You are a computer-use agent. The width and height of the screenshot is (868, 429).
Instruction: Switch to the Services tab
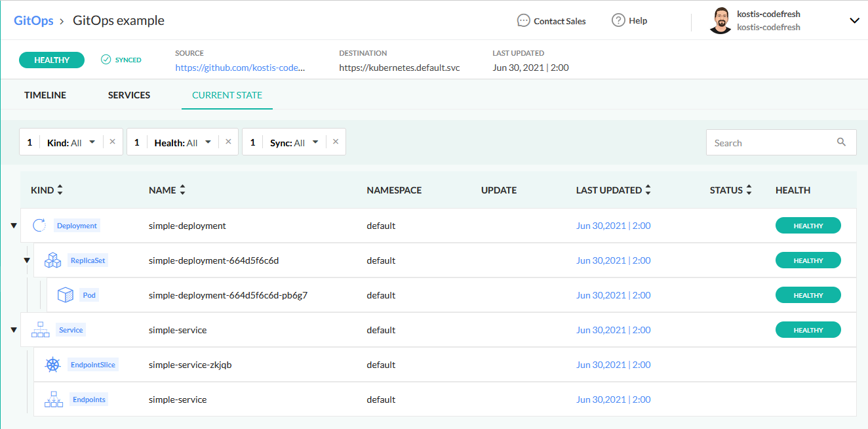point(129,95)
